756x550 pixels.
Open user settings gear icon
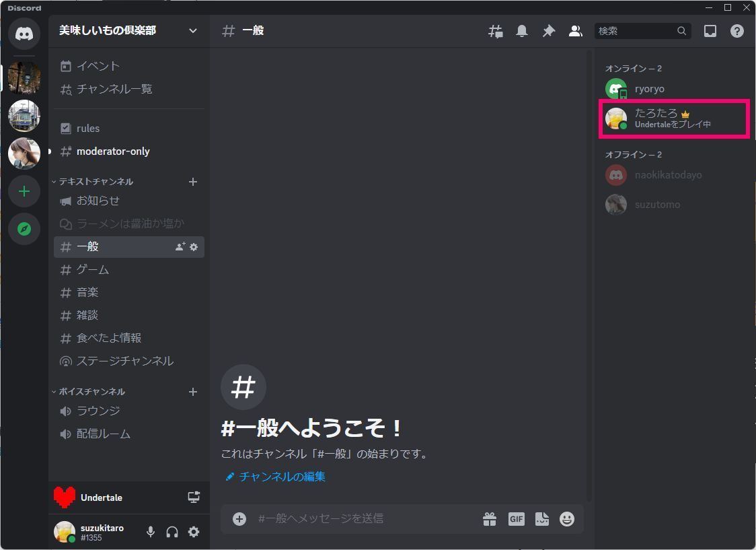pyautogui.click(x=194, y=532)
